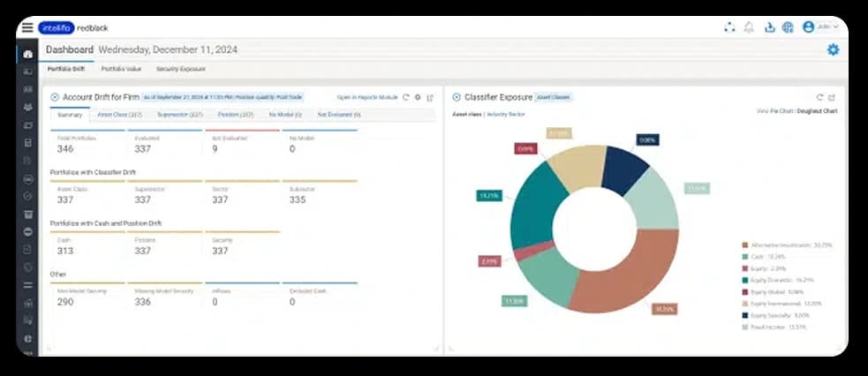
Task: Click the Inflows 0 card
Action: tap(243, 297)
